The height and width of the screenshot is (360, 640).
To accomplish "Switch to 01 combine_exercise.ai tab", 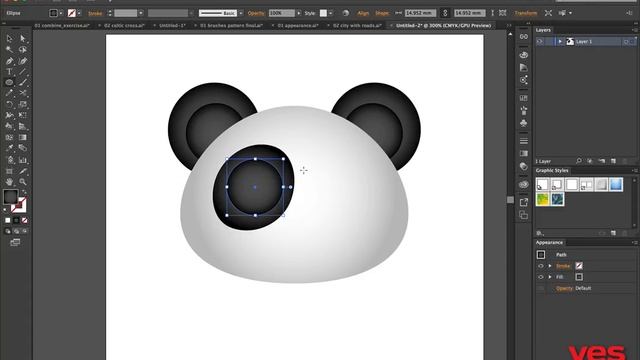I will [62, 25].
